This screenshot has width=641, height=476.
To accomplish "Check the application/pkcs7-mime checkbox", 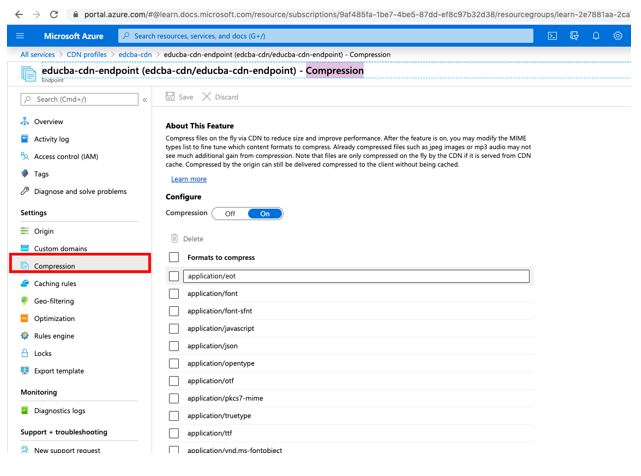I will tap(174, 398).
